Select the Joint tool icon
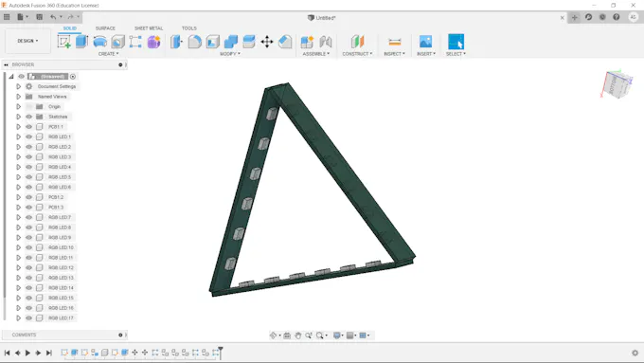The height and width of the screenshot is (363, 644). (326, 42)
